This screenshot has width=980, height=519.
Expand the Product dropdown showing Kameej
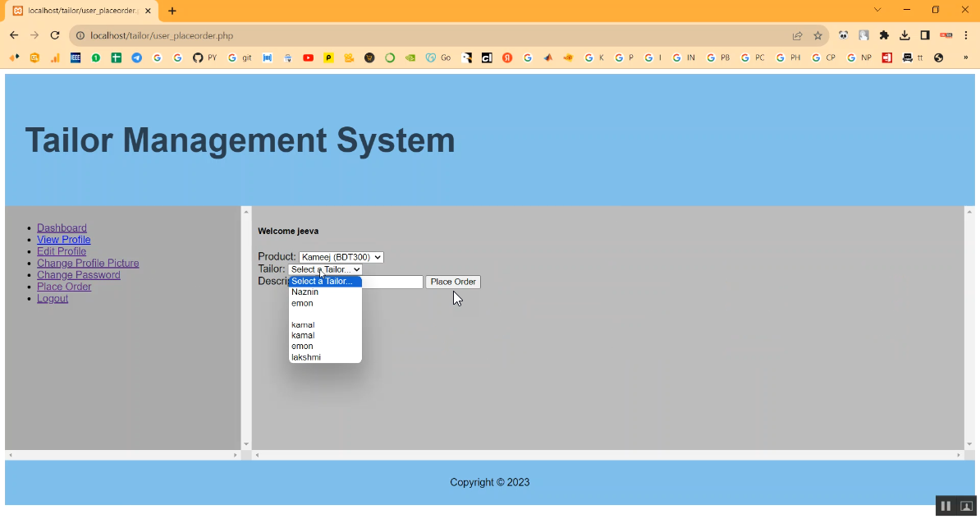341,257
